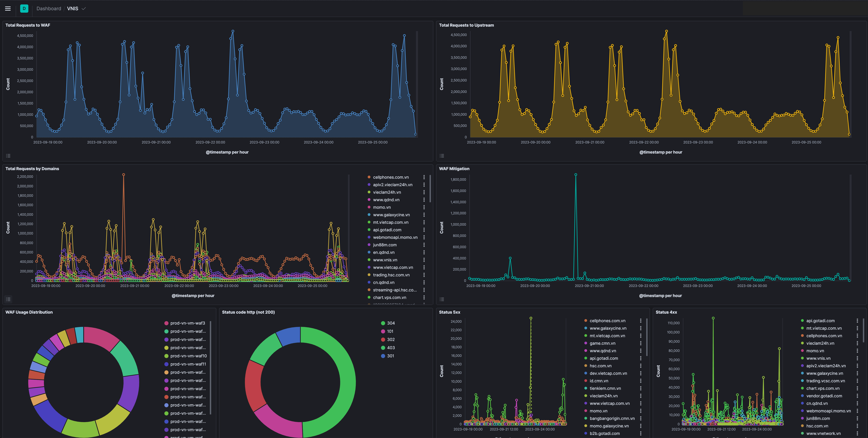Viewport: 868px width, 438px height.
Task: Open options for cellphones.com.vn in Domains legend
Action: click(424, 177)
